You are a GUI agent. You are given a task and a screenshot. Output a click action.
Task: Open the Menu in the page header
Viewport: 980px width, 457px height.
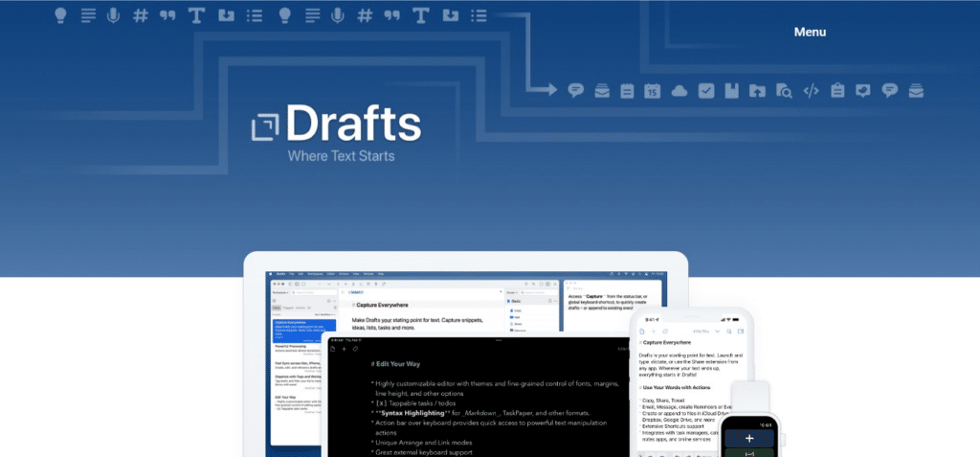click(810, 32)
